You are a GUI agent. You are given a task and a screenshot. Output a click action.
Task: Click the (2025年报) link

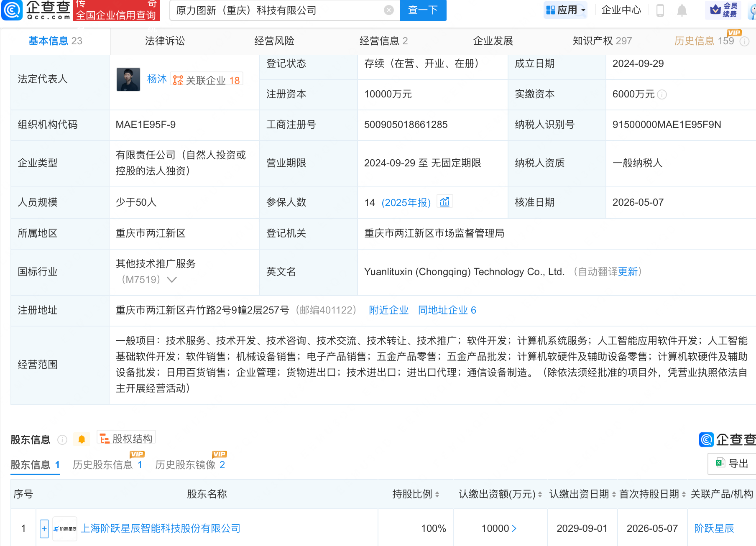coord(406,203)
